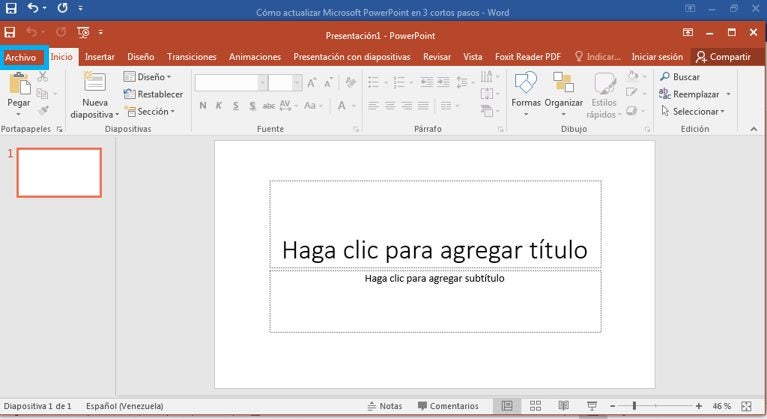The image size is (767, 419).
Task: Click the Compartir button
Action: click(723, 57)
